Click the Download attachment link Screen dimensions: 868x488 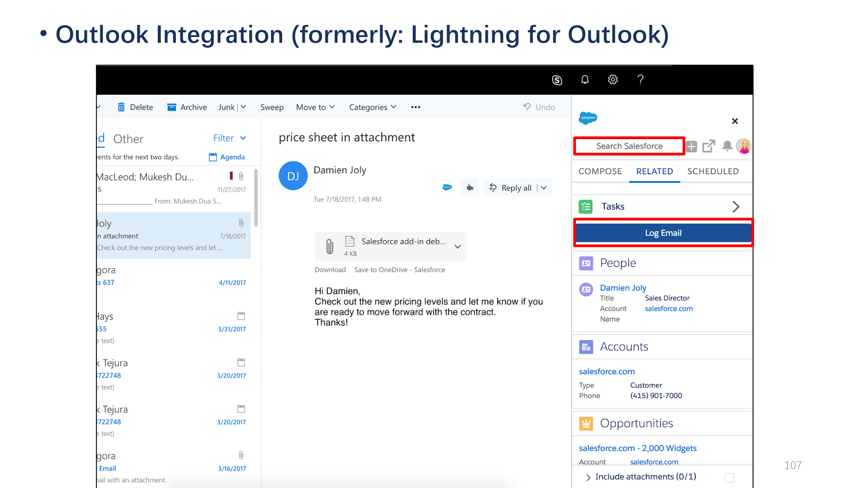[x=330, y=270]
